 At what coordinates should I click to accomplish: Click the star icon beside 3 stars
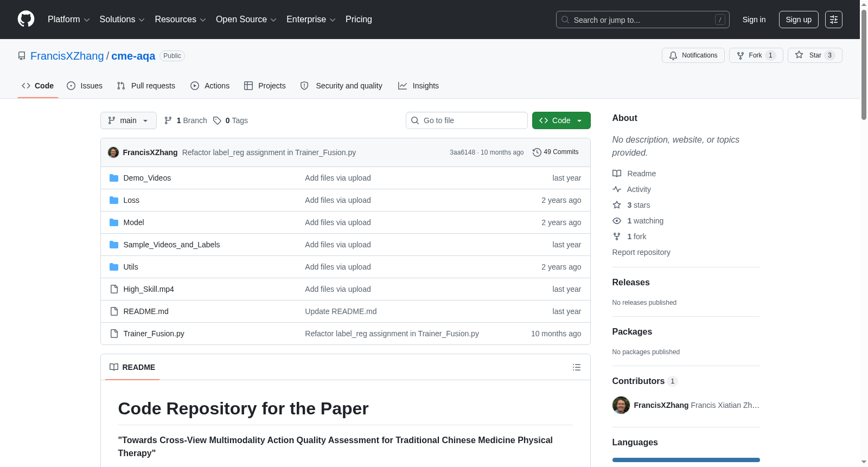coord(617,205)
